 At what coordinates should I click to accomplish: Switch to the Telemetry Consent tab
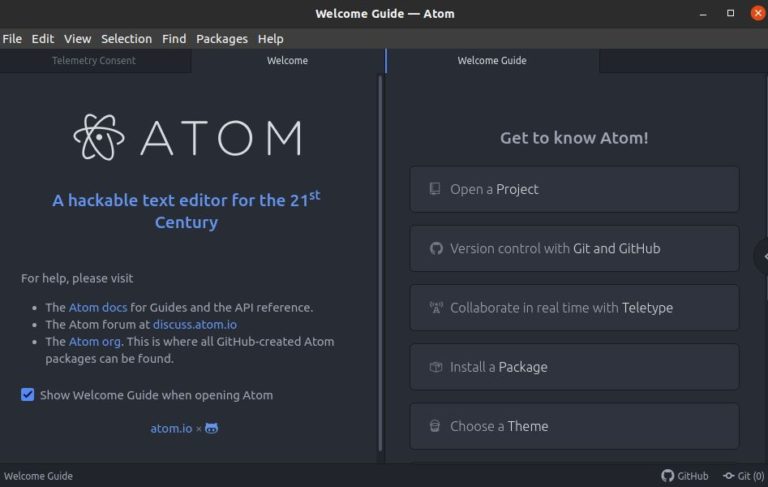[94, 61]
